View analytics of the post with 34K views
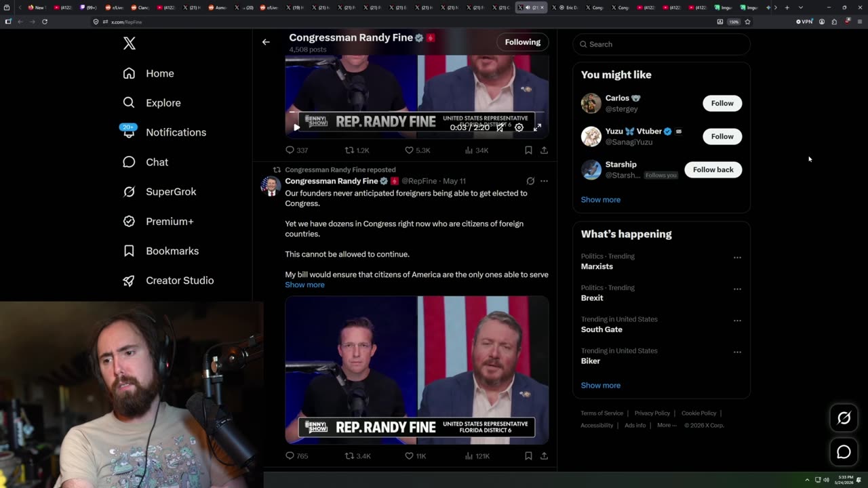 (x=477, y=150)
